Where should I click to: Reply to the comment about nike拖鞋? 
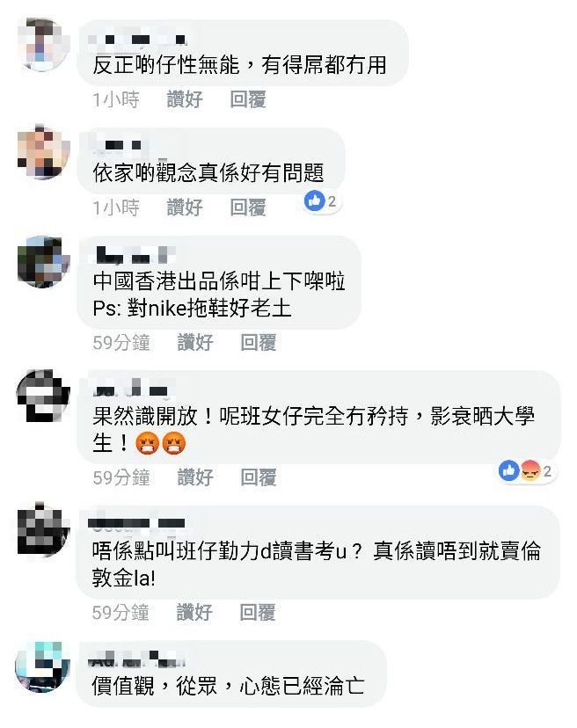coord(259,343)
